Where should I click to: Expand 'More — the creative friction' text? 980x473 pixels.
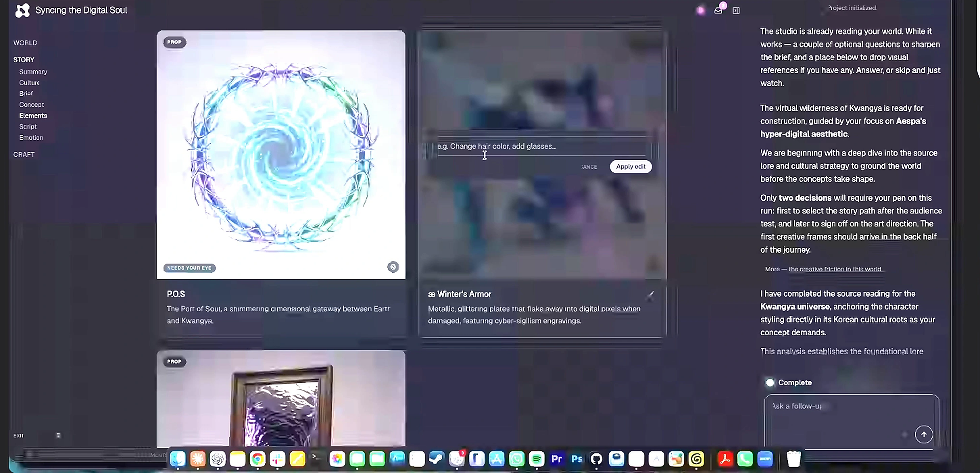(823, 269)
